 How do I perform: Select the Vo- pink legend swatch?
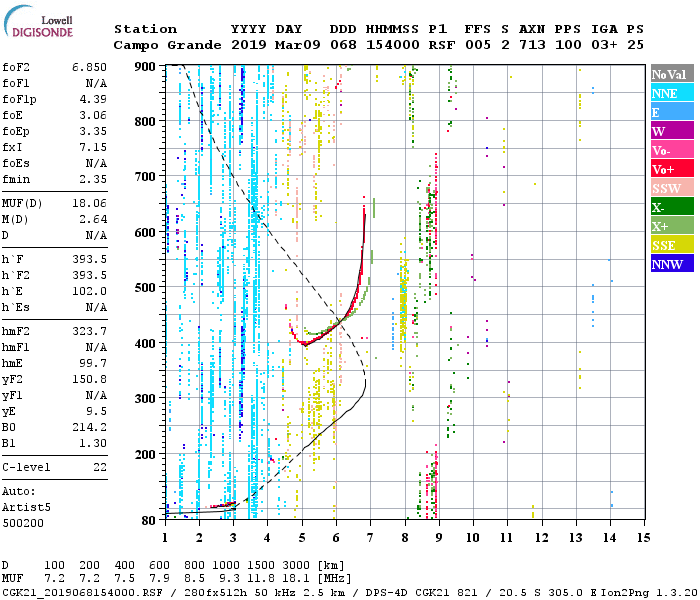click(x=672, y=150)
